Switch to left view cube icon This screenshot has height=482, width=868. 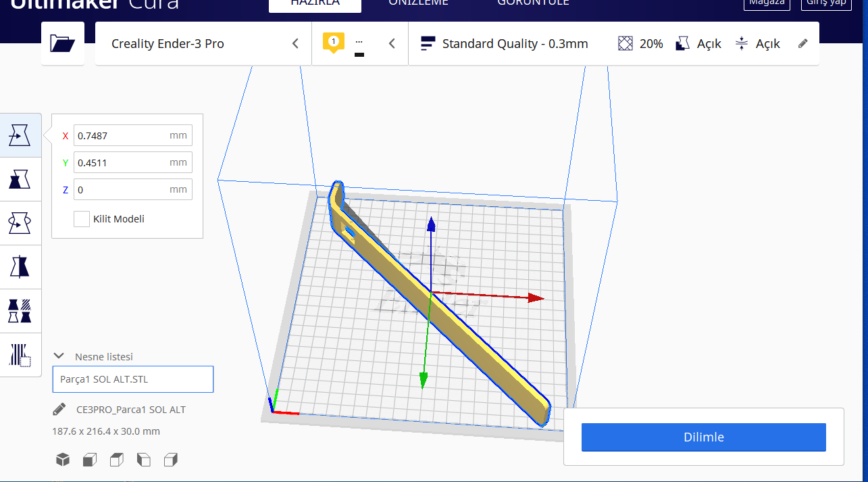click(x=143, y=460)
